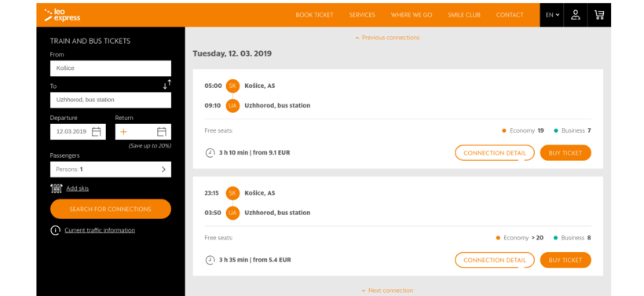
Task: Open the return date calendar icon
Action: (x=162, y=132)
